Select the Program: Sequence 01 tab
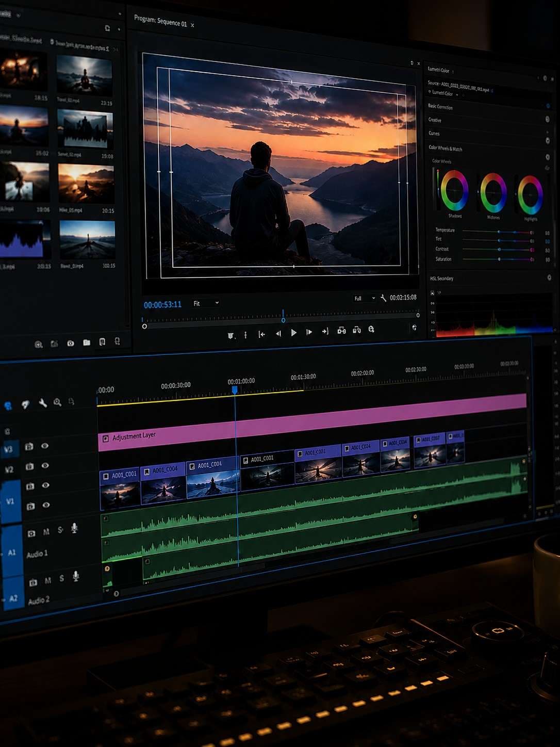560x747 pixels. [x=160, y=21]
